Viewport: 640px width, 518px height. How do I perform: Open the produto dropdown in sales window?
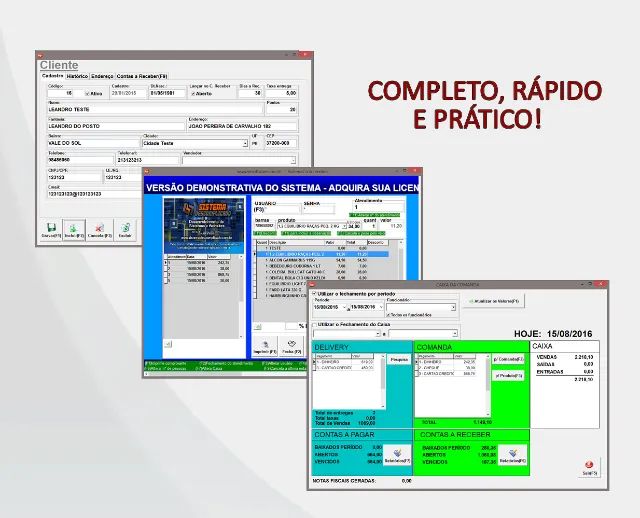click(344, 226)
